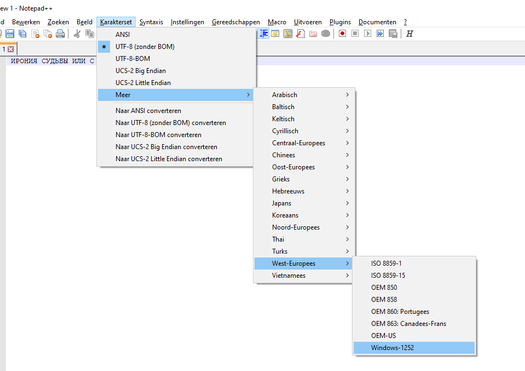Viewport: 525px width, 371px height.
Task: Expand the Grieks submenu
Action: (304, 179)
